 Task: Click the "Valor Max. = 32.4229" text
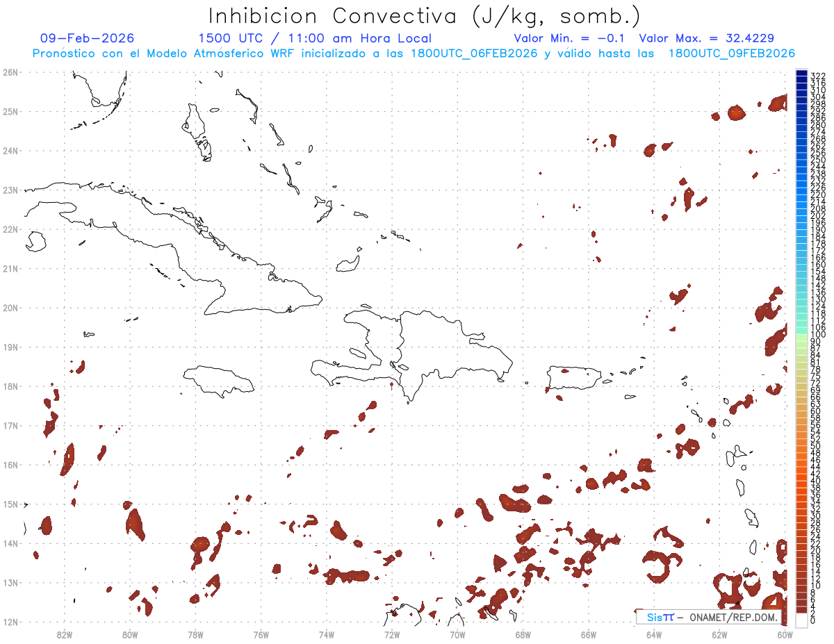coord(706,38)
